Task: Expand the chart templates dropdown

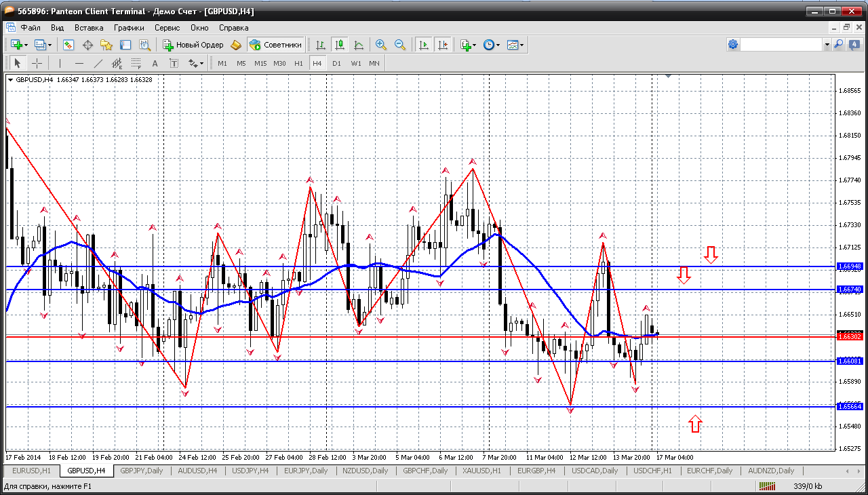Action: coord(522,45)
